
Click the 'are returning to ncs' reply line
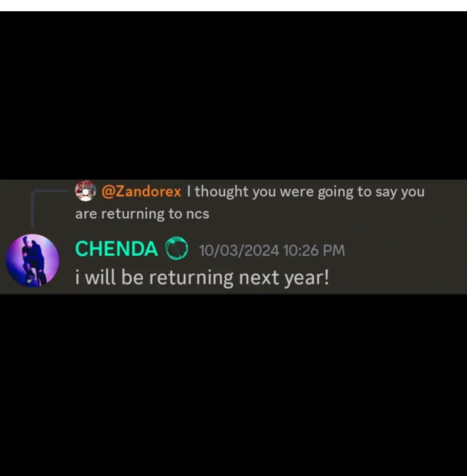point(142,214)
